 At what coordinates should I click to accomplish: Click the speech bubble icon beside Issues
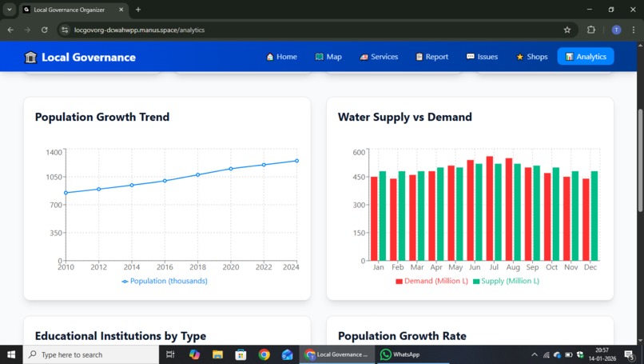coord(471,56)
